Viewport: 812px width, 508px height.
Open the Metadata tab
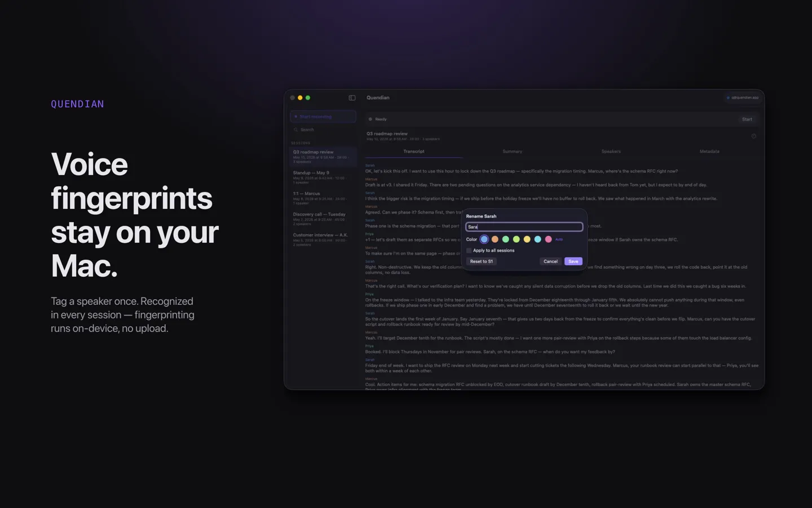(x=709, y=151)
